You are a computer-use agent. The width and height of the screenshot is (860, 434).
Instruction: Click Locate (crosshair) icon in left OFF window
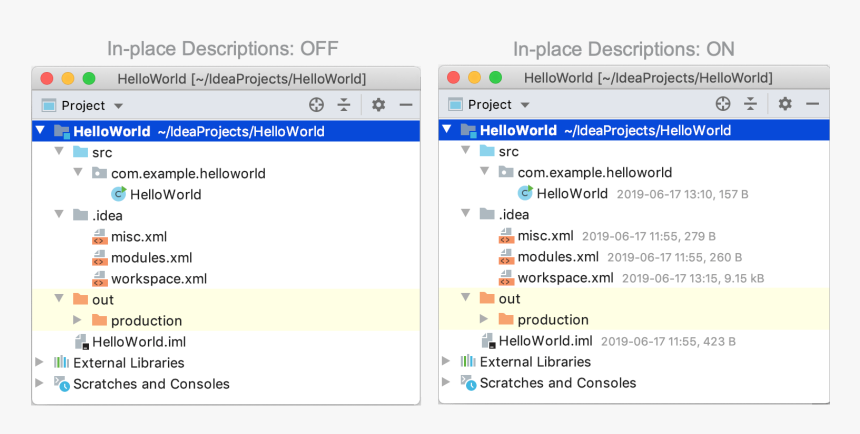coord(316,105)
